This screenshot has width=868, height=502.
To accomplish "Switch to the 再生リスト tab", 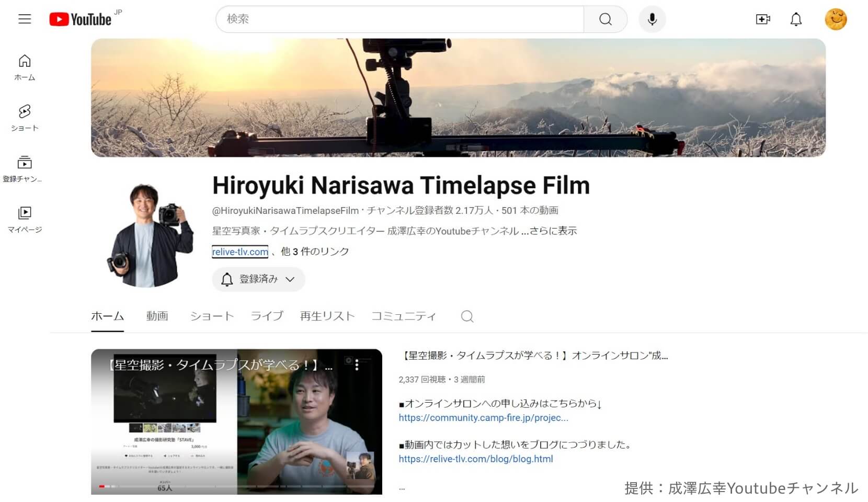I will point(327,316).
